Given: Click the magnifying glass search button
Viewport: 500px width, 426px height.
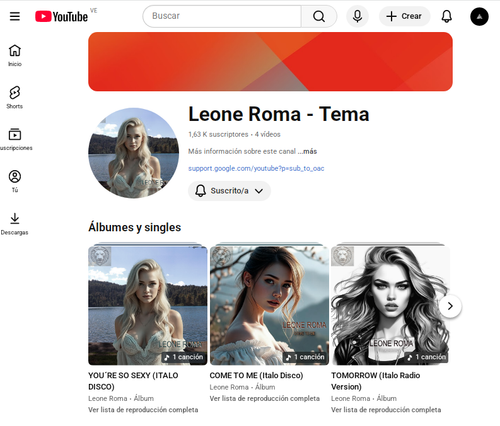Looking at the screenshot, I should (319, 16).
